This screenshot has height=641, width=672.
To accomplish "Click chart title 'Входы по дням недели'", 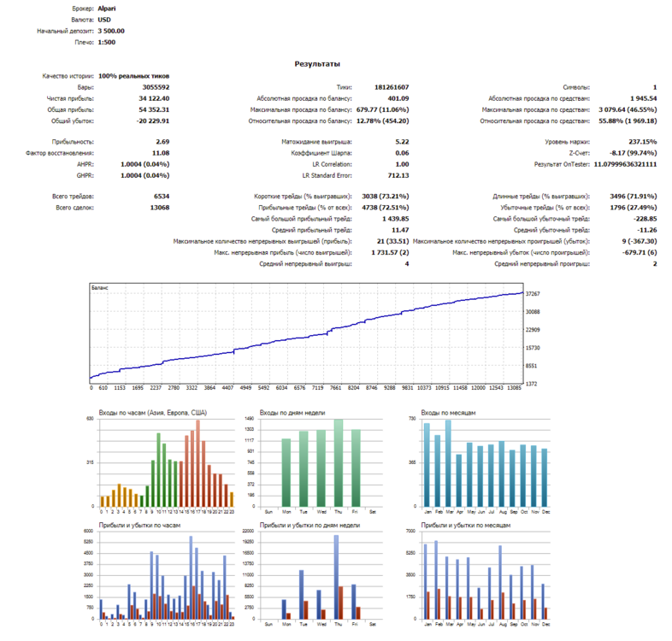I will 292,413.
